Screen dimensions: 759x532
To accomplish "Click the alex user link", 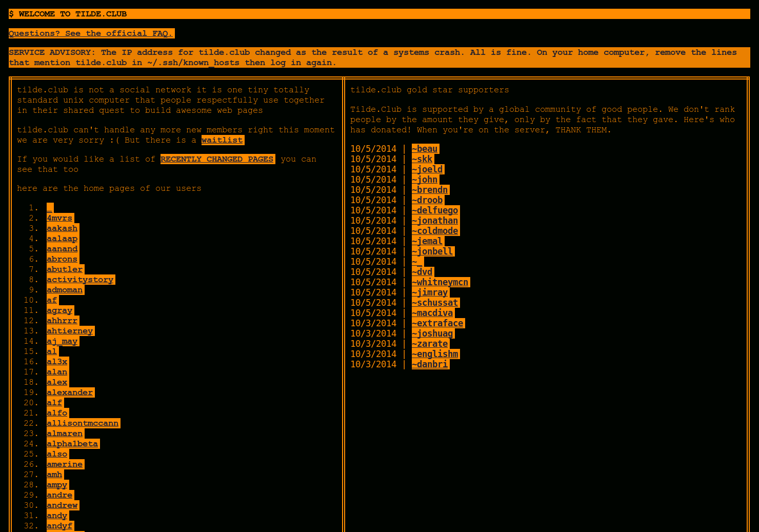I will point(57,382).
